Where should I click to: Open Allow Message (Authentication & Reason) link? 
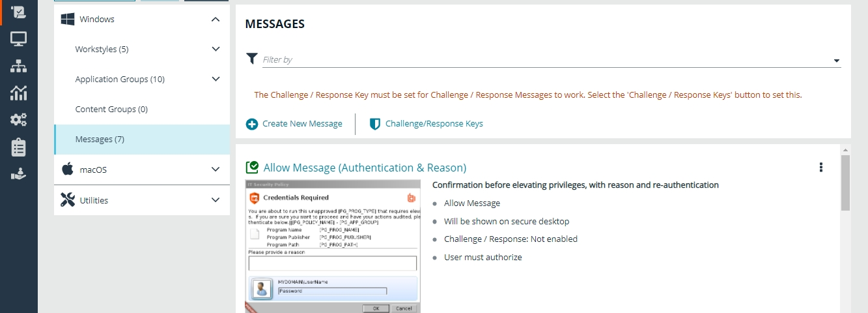tap(365, 168)
